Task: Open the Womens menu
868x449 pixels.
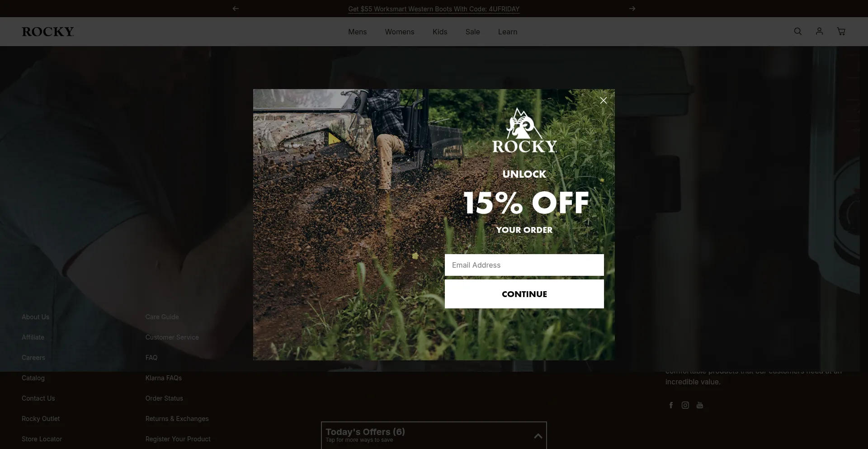Action: coord(399,32)
